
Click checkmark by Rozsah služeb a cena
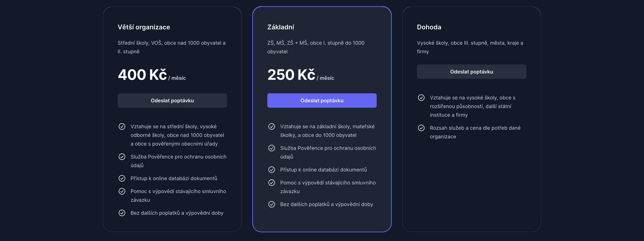coord(421,128)
